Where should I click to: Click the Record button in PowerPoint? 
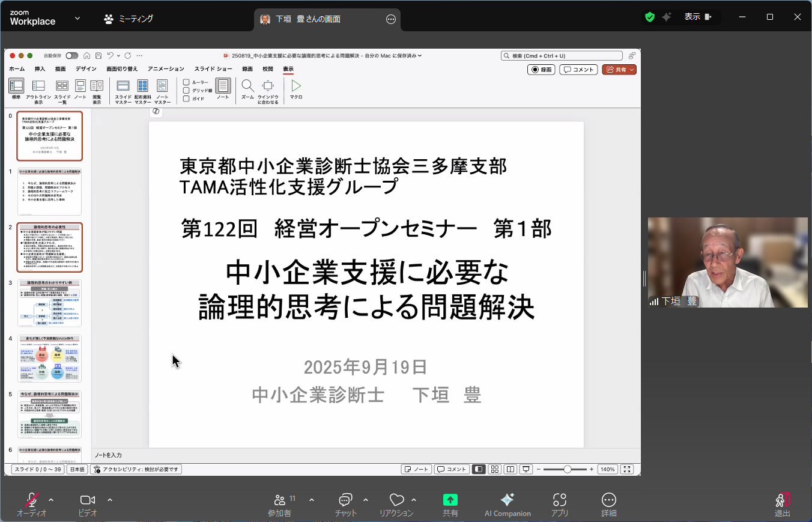pos(541,70)
